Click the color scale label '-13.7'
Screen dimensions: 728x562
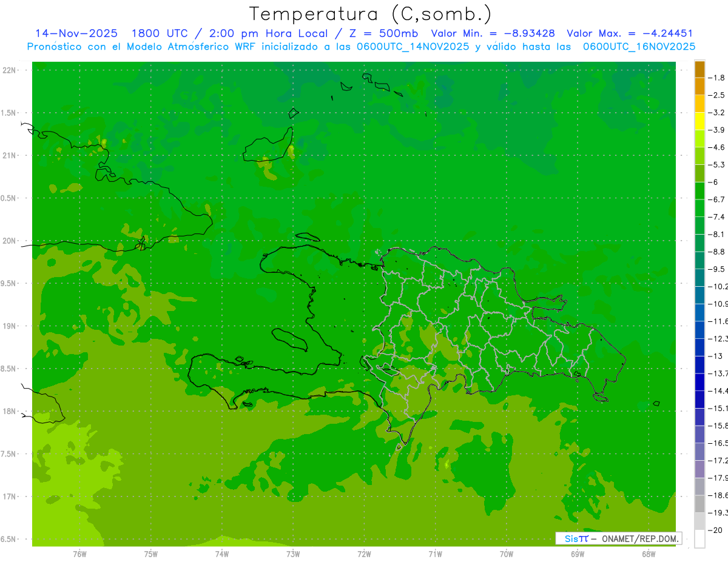click(x=719, y=373)
